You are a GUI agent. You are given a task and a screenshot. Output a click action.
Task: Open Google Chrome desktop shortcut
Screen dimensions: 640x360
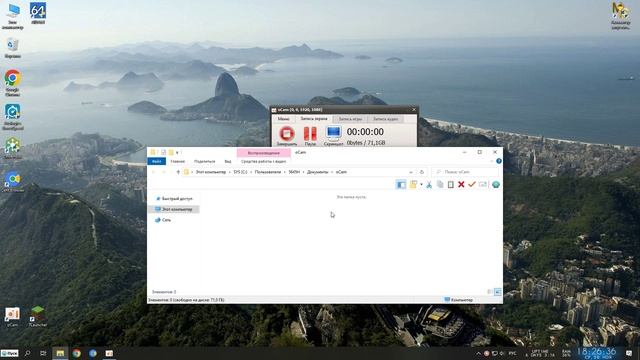[13, 83]
